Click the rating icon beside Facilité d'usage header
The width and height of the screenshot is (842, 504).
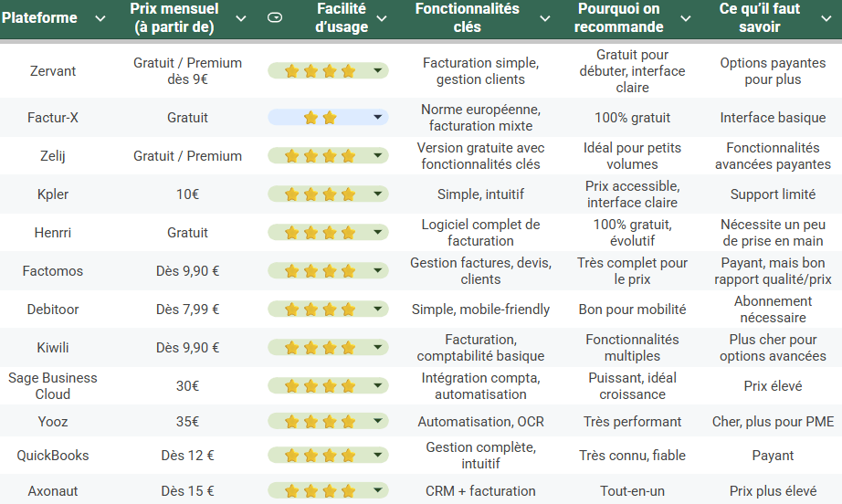click(275, 17)
